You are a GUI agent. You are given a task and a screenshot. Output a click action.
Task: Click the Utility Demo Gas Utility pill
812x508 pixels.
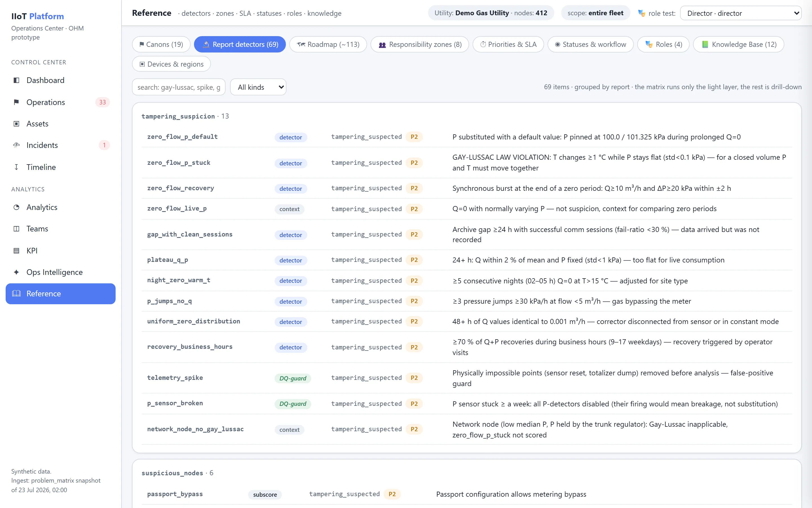click(x=491, y=13)
